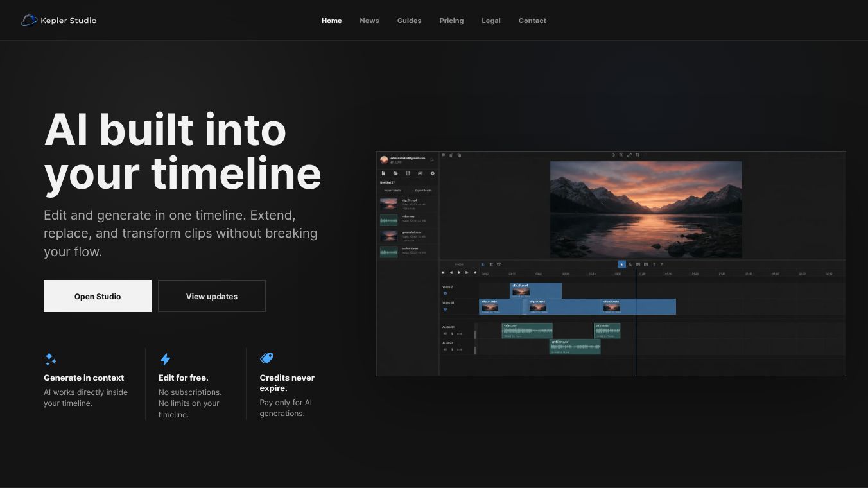868x488 pixels.
Task: Click the Edit for free heading
Action: pos(184,378)
